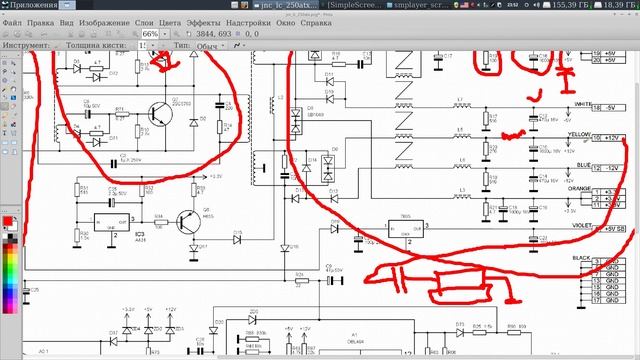
Task: Select the Ellipse Select tool
Action: 4,80
